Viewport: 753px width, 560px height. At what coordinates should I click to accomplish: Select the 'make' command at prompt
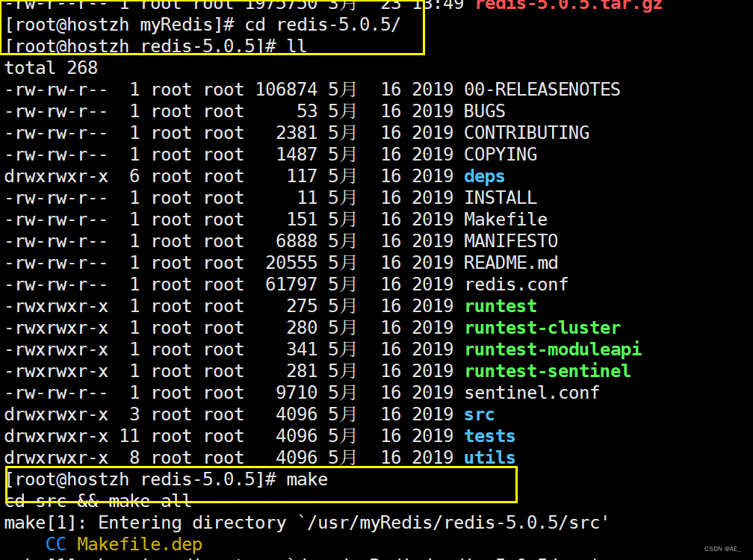click(307, 480)
